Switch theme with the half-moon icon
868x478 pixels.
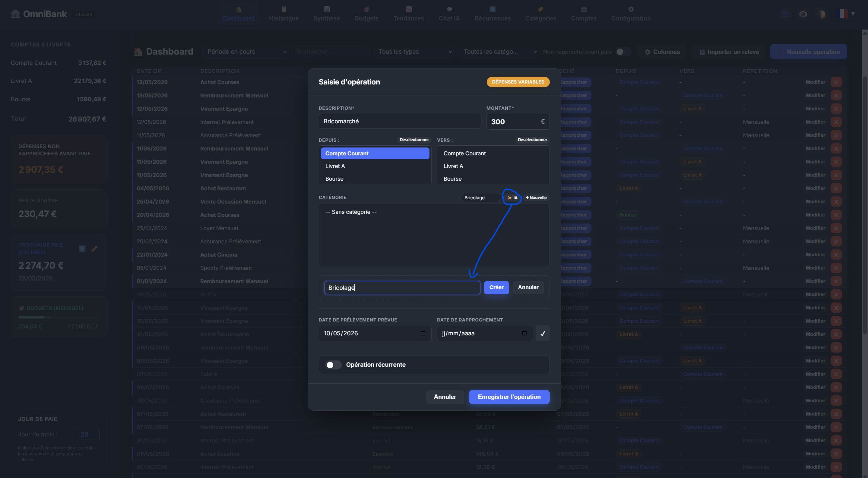821,14
